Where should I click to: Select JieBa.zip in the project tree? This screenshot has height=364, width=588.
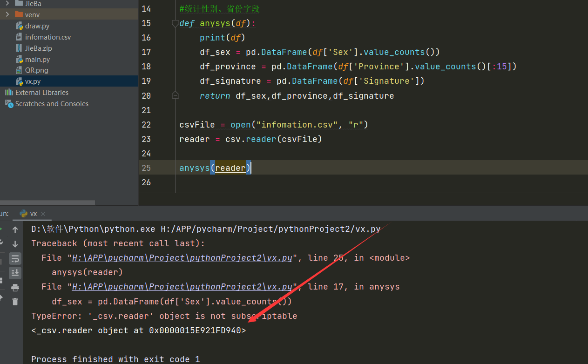[38, 48]
